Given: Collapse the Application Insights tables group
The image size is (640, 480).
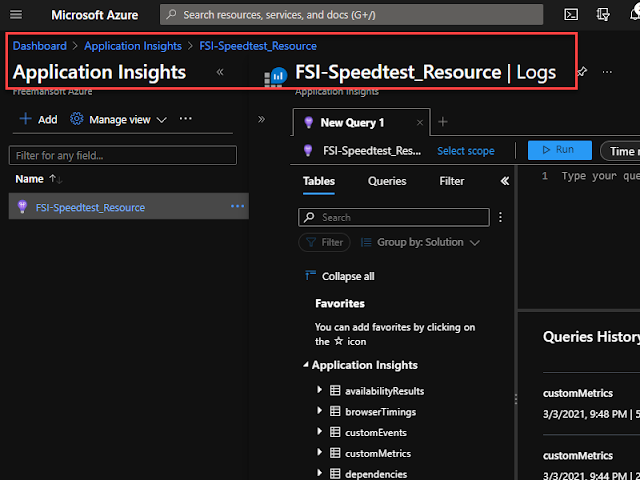Looking at the screenshot, I should [305, 365].
